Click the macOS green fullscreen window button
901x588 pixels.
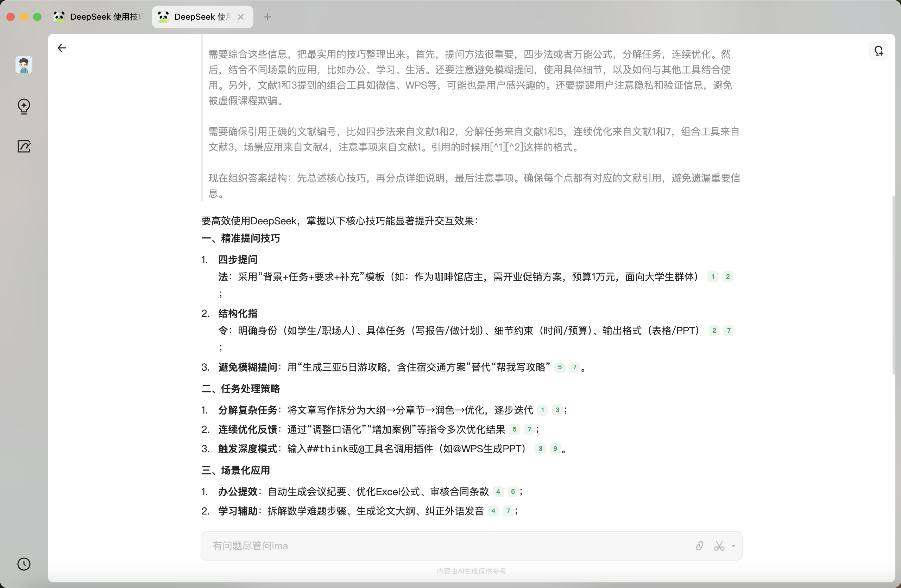click(37, 17)
